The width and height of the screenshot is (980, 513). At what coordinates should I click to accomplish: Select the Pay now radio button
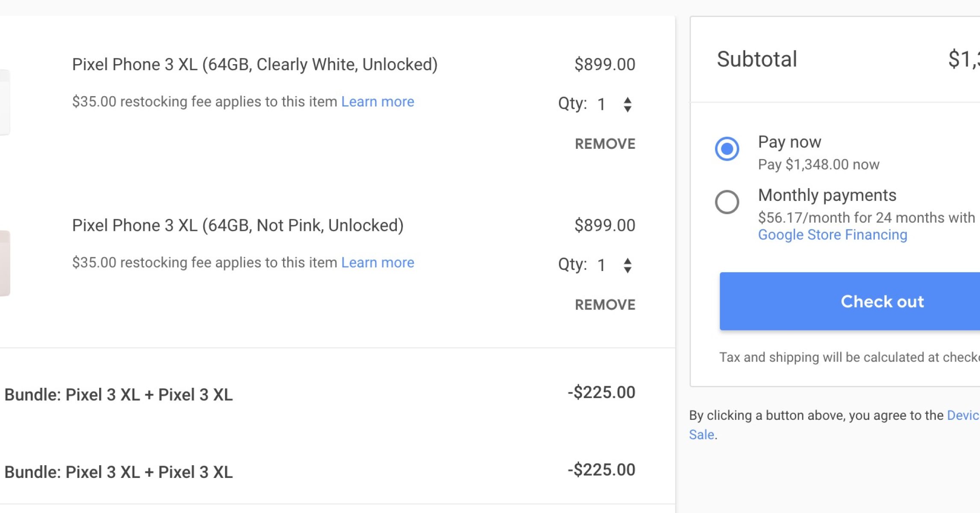click(727, 149)
